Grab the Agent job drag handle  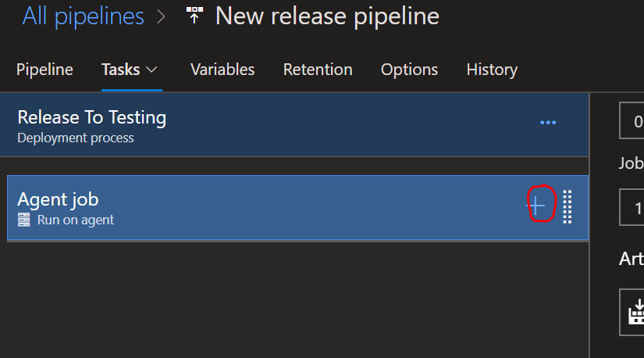click(568, 206)
